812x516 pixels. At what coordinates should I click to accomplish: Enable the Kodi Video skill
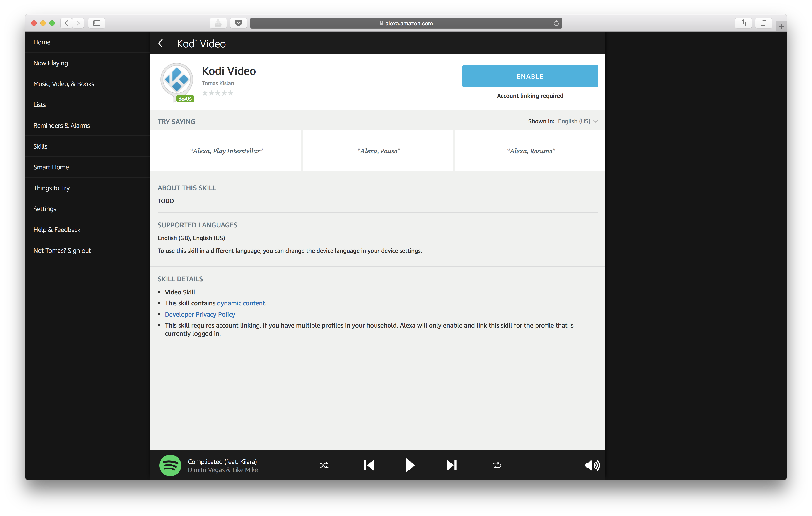530,76
